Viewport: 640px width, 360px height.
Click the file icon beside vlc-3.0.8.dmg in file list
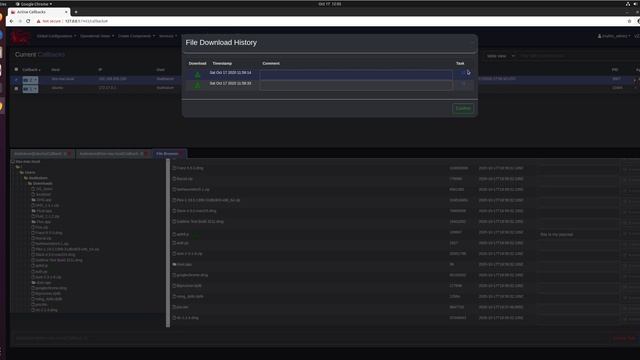click(x=174, y=318)
